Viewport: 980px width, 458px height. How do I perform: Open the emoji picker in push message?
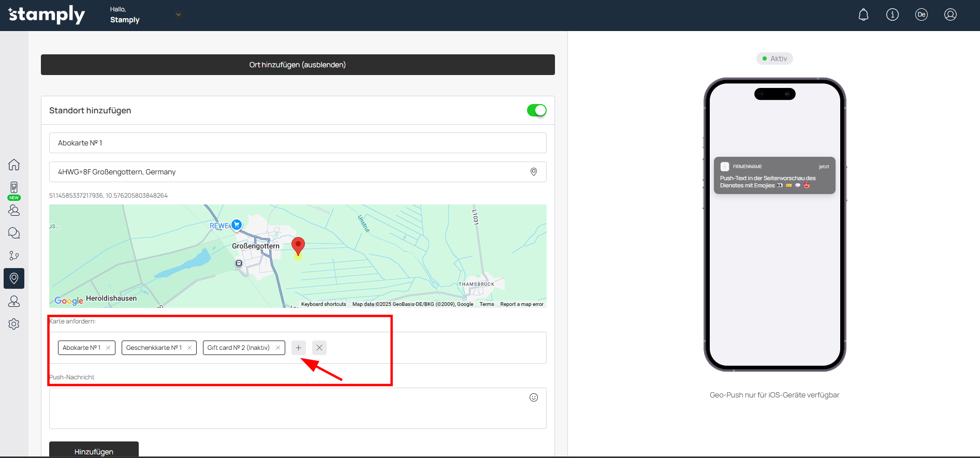(x=533, y=397)
